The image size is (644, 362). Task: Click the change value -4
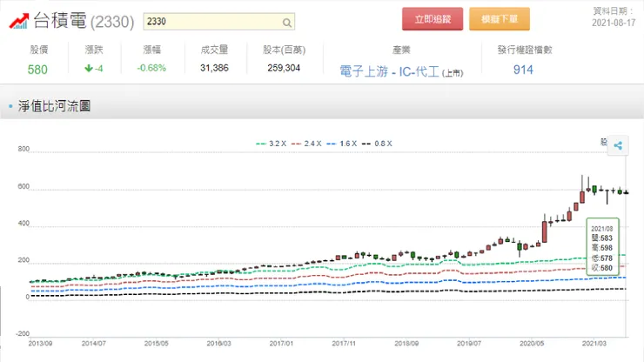point(94,68)
